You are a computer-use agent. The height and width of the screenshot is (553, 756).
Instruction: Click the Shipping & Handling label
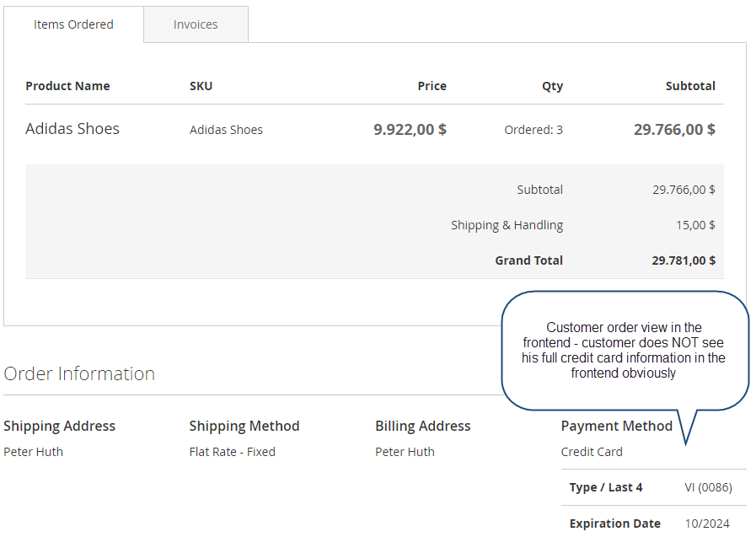click(x=507, y=225)
